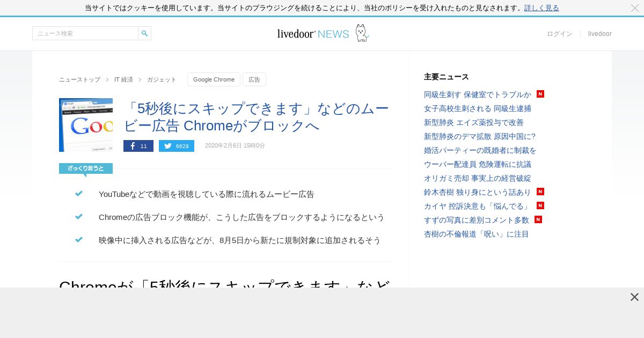Go to ガジェット breadcrumb
This screenshot has height=338, width=644.
pyautogui.click(x=162, y=79)
